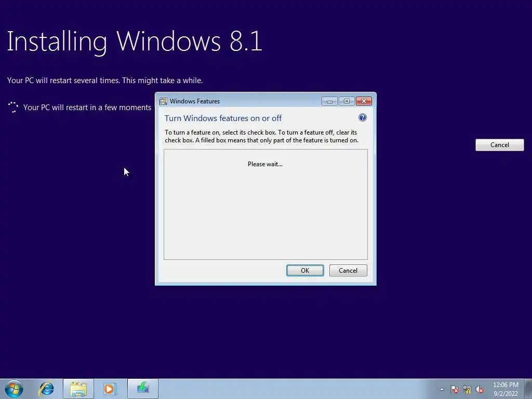Open Action Center flag icon
This screenshot has height=399, width=532.
tap(454, 389)
